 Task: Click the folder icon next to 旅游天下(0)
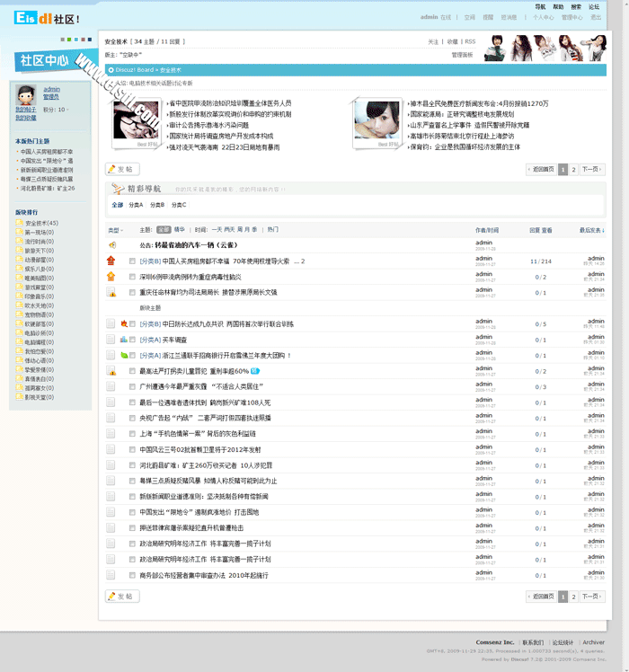pos(19,251)
